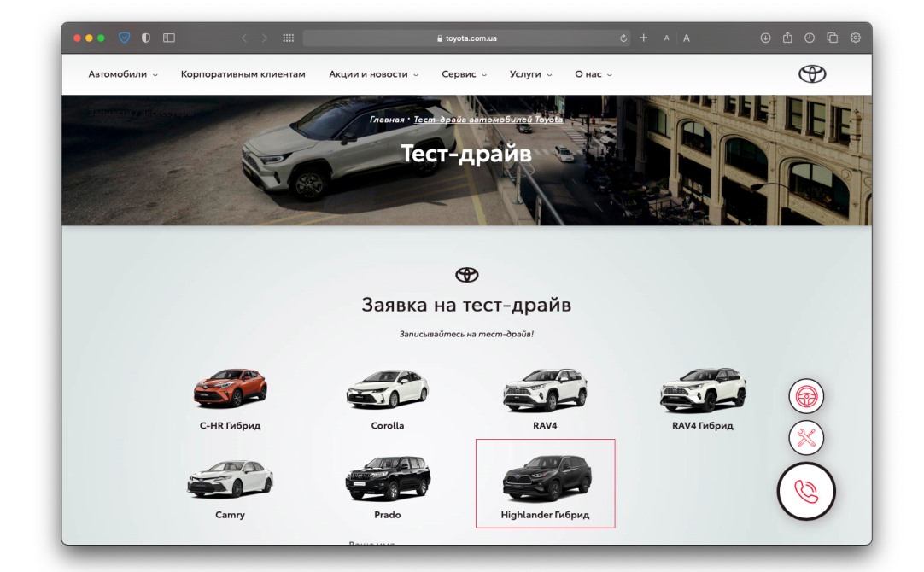Screen dimensions: 924x572
Task: Click the Заявка на тест-драйв heading
Action: point(466,305)
